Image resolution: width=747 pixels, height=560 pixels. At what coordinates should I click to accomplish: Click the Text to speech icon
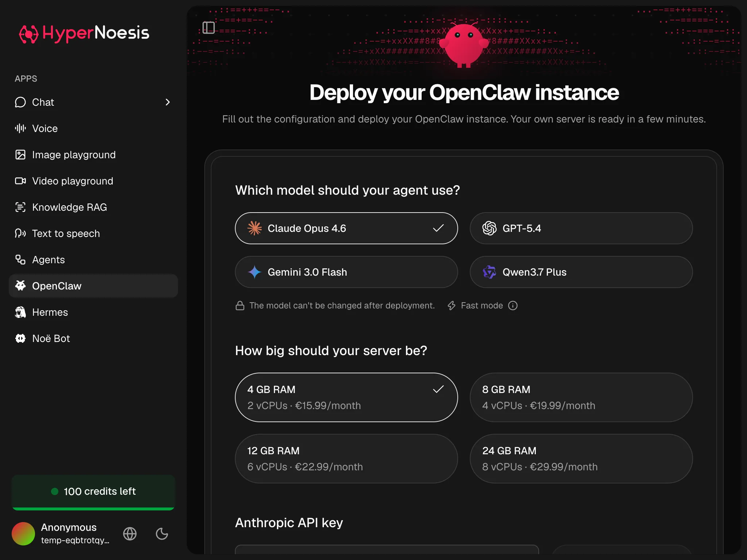[20, 233]
